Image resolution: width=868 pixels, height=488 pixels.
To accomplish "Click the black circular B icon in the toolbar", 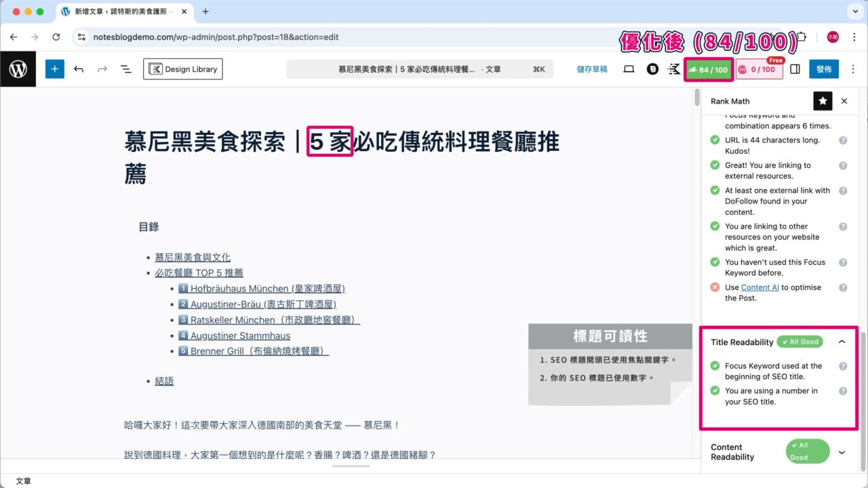I will [652, 68].
